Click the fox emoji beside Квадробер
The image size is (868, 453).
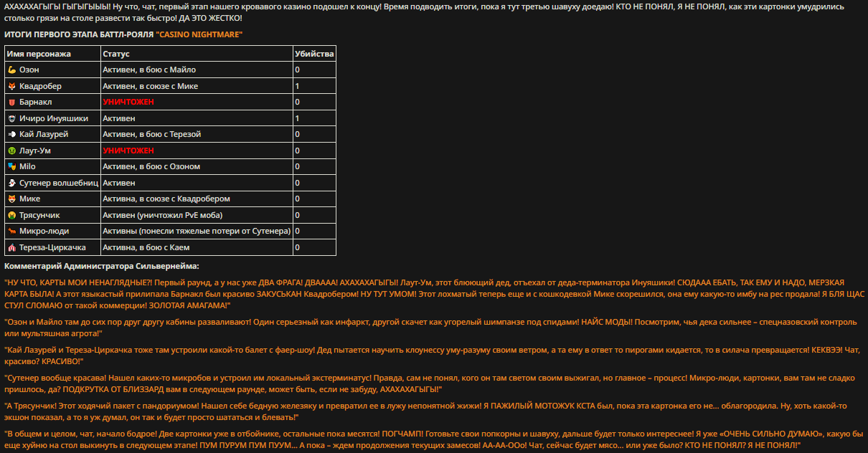coord(11,86)
